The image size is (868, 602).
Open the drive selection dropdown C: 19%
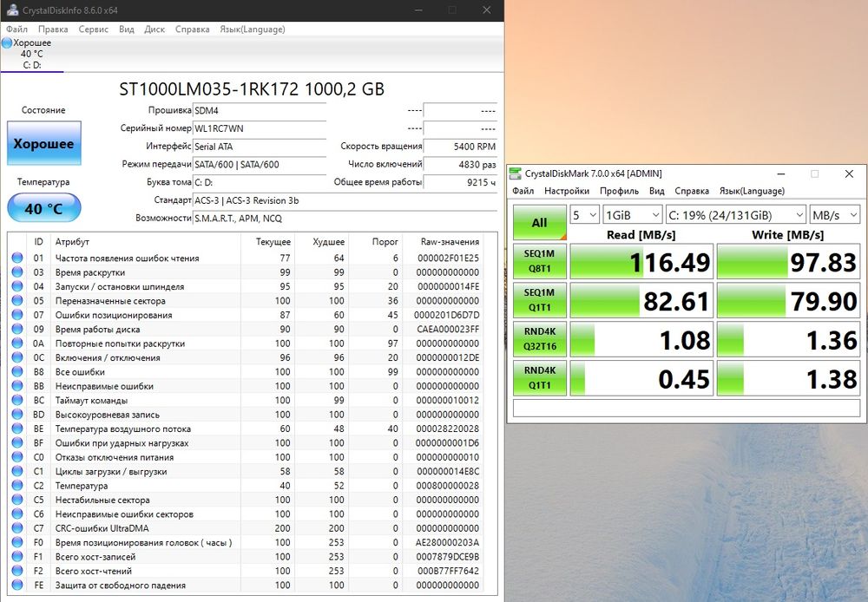736,214
